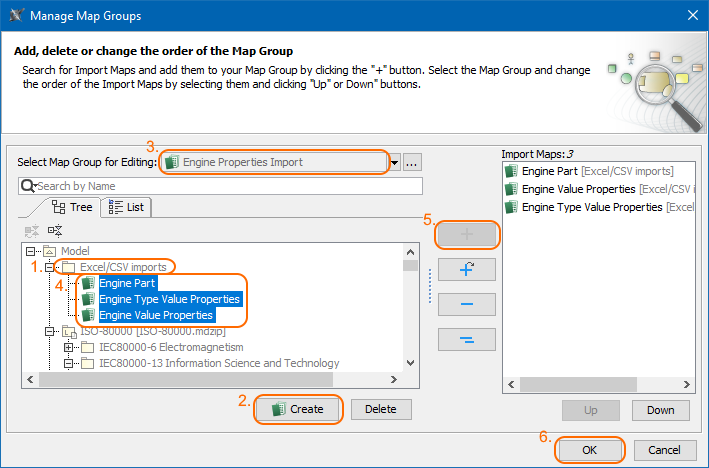Collapse the Excel/CSV imports folder
This screenshot has height=468, width=709.
coord(49,267)
